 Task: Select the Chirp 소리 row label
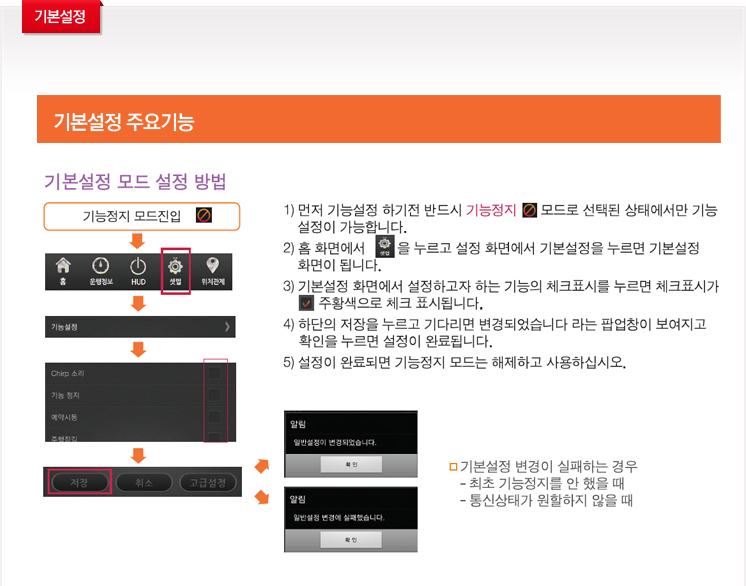point(68,373)
